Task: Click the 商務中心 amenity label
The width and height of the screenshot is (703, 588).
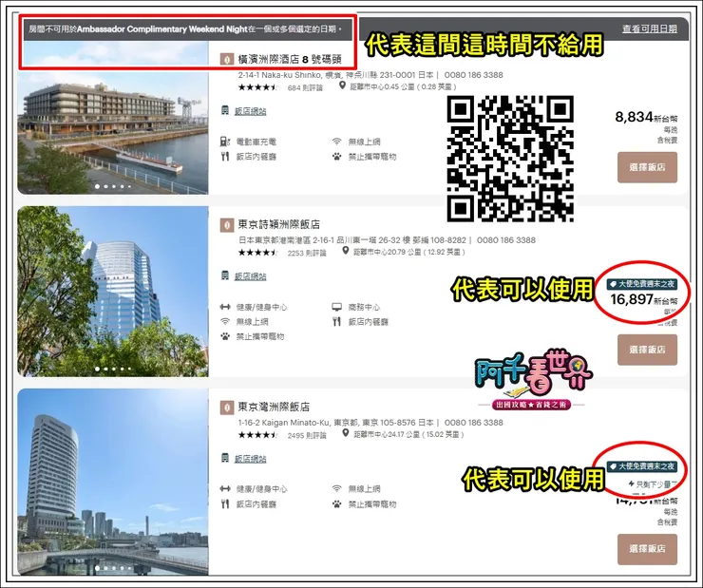Action: click(x=364, y=308)
